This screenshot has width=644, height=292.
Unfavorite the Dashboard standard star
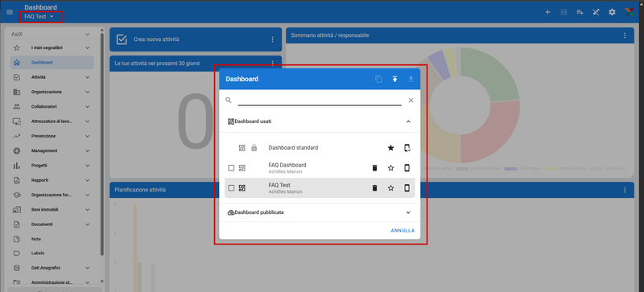click(390, 148)
